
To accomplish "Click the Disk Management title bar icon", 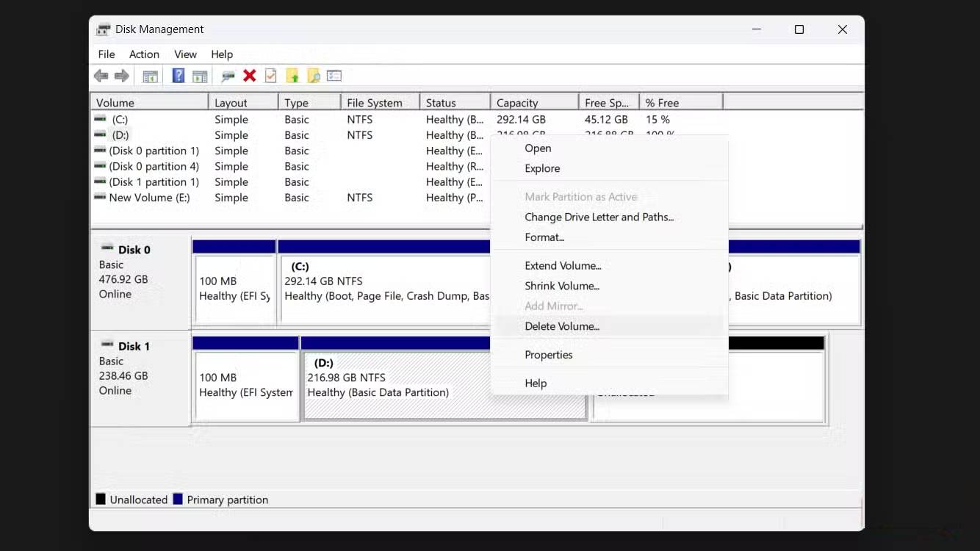I will tap(102, 29).
